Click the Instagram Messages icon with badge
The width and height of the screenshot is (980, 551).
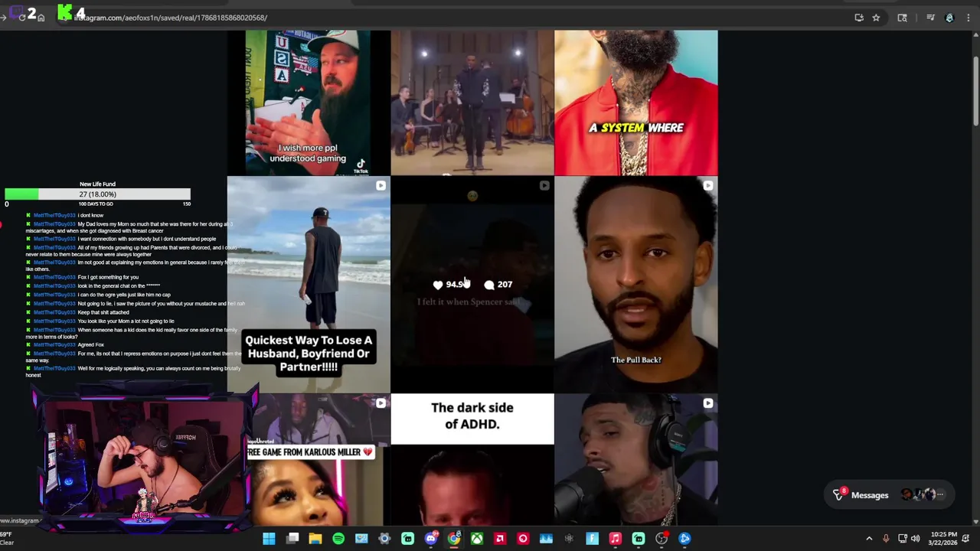(x=839, y=494)
